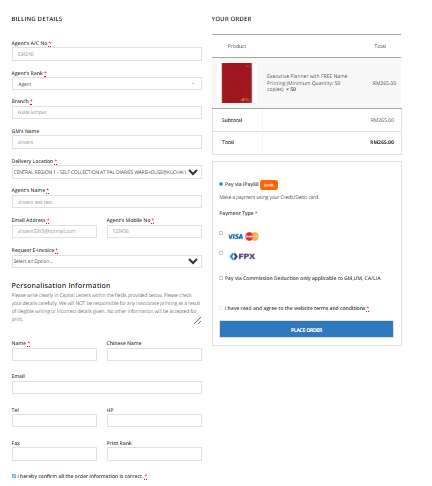
Task: Select Pay via Commission Deduction option
Action: tap(221, 278)
